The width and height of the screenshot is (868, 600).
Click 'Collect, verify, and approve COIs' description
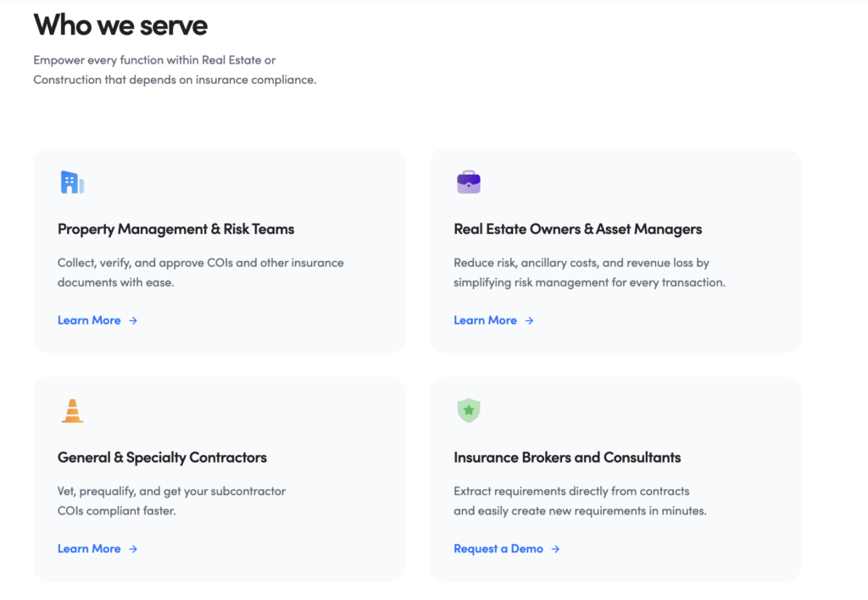200,272
